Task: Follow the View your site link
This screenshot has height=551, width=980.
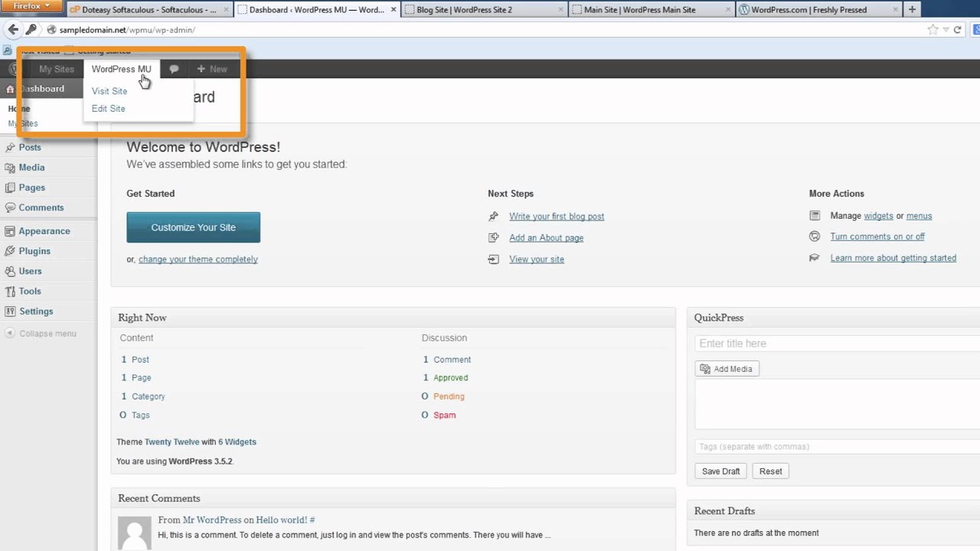Action: click(536, 259)
